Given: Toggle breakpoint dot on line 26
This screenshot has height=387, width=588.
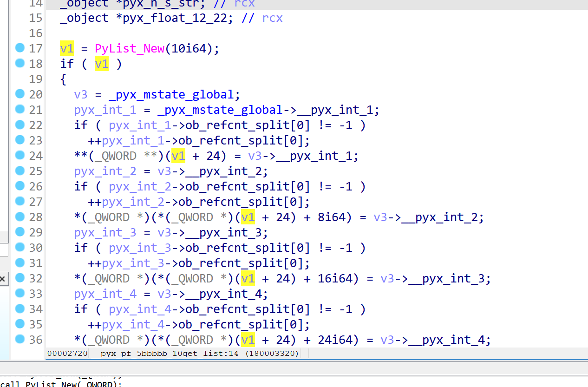Looking at the screenshot, I should (x=20, y=186).
